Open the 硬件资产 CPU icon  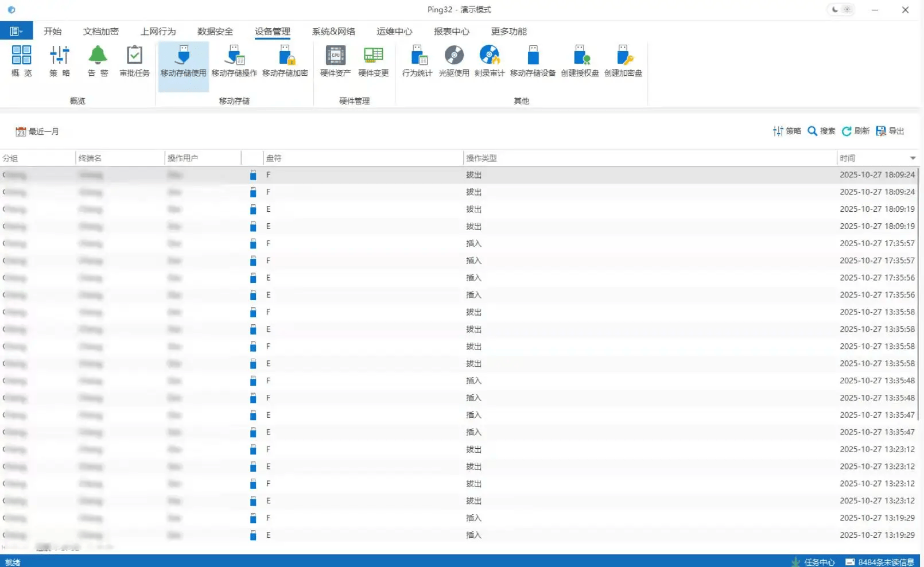[x=335, y=61]
